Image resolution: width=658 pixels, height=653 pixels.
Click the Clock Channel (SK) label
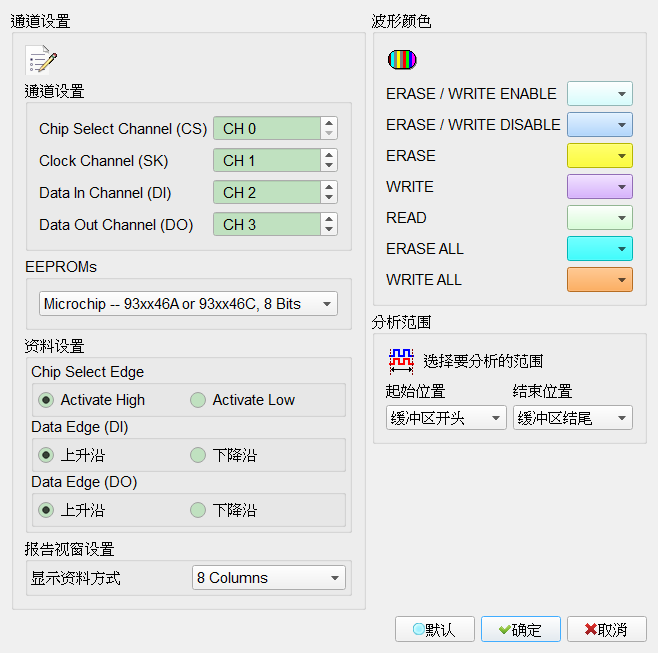[104, 161]
